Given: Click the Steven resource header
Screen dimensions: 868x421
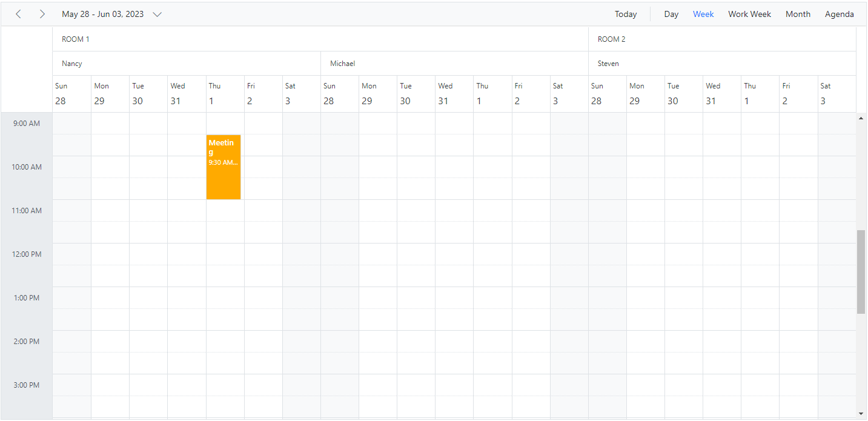Looking at the screenshot, I should [722, 63].
